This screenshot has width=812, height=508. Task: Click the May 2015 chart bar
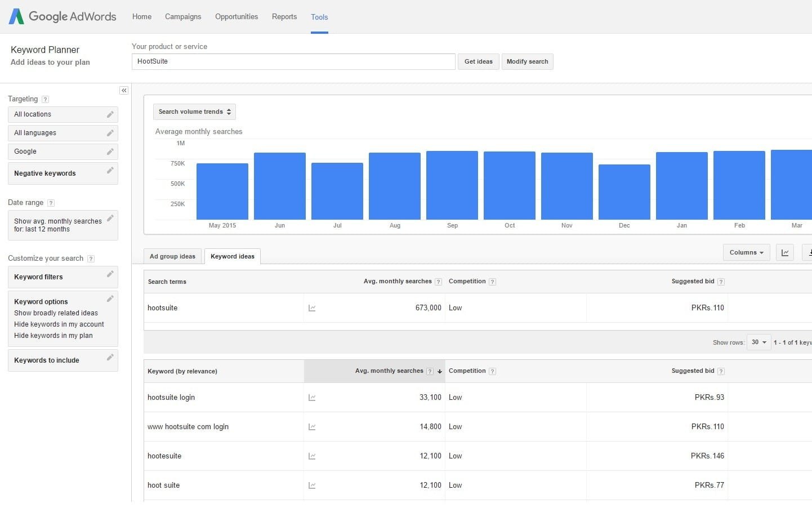coord(222,191)
